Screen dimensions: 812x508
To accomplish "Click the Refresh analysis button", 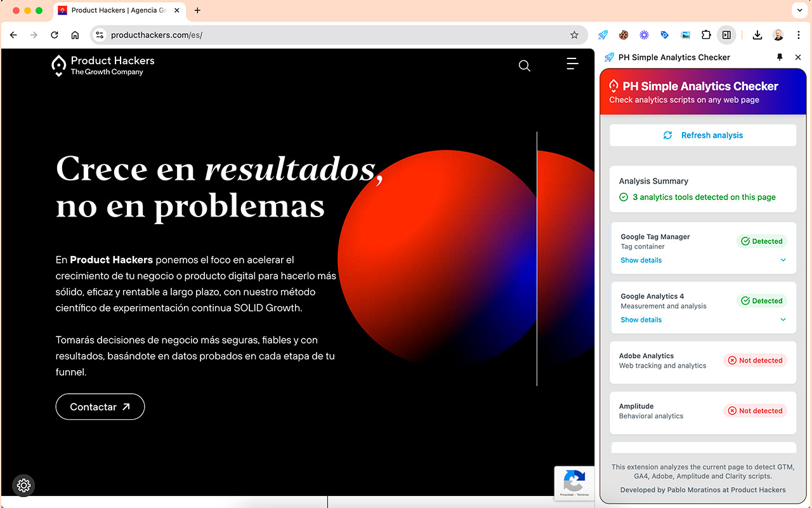I will pyautogui.click(x=703, y=135).
